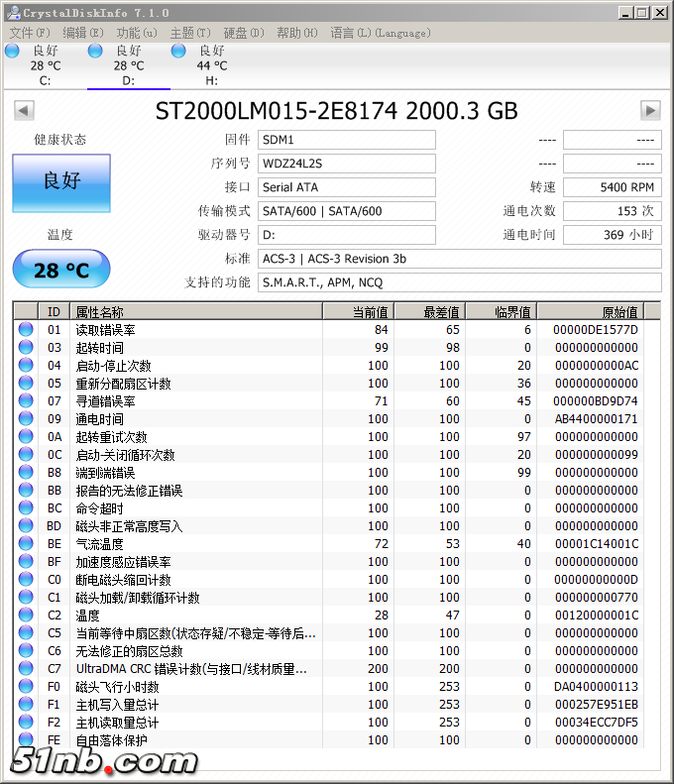Select drive H: status icon at 44 °C
The image size is (674, 784).
tap(178, 52)
